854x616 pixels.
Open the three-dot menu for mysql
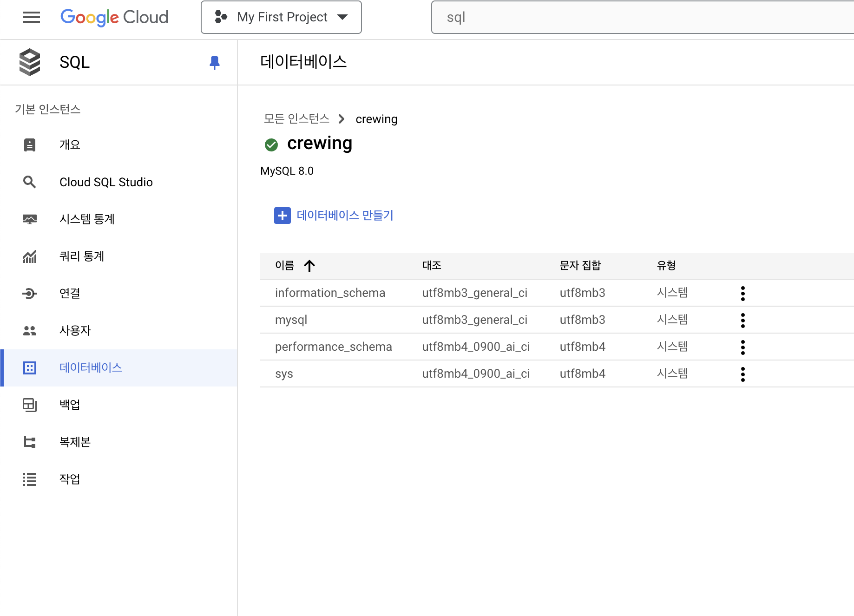coord(743,321)
